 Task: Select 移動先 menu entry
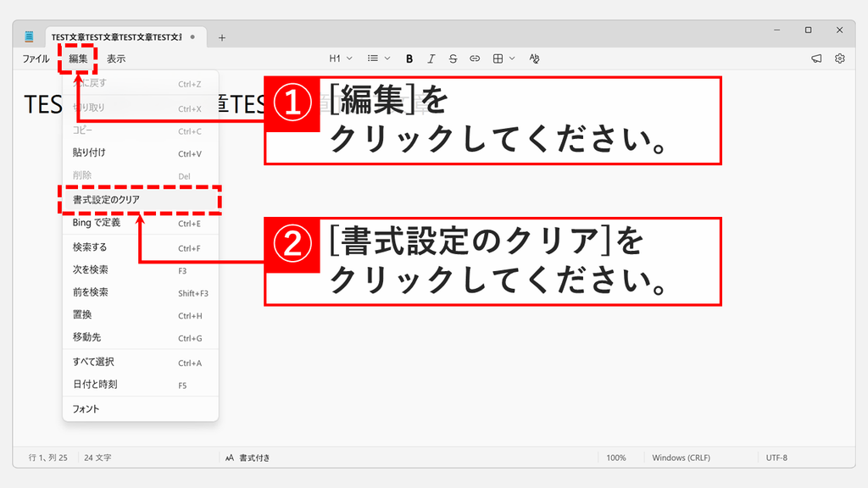click(141, 337)
